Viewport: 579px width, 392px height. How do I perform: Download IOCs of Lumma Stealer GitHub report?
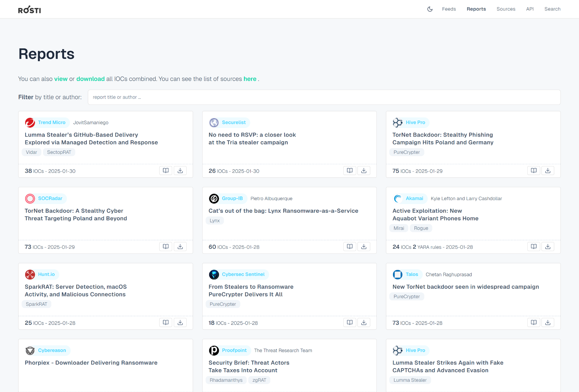click(x=180, y=171)
